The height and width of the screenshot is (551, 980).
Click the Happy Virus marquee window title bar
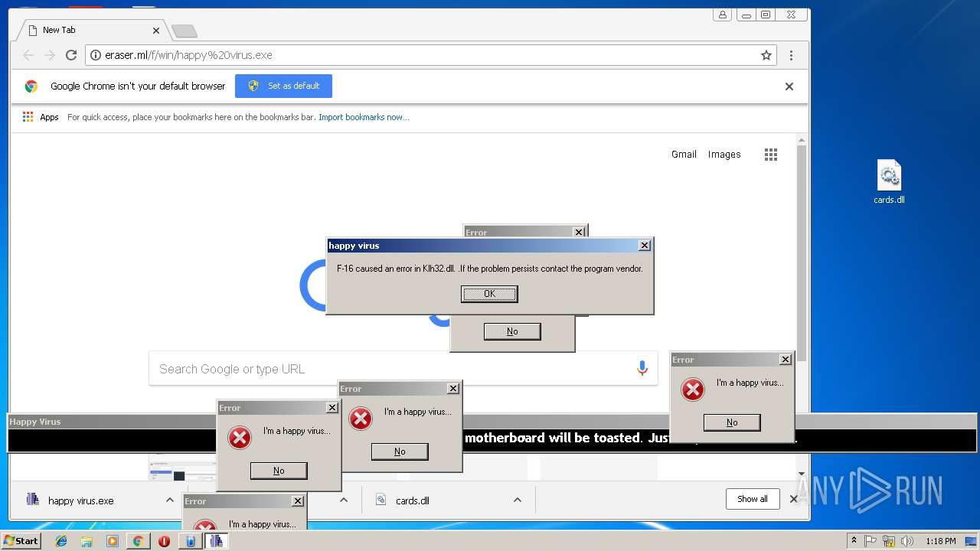[492, 422]
